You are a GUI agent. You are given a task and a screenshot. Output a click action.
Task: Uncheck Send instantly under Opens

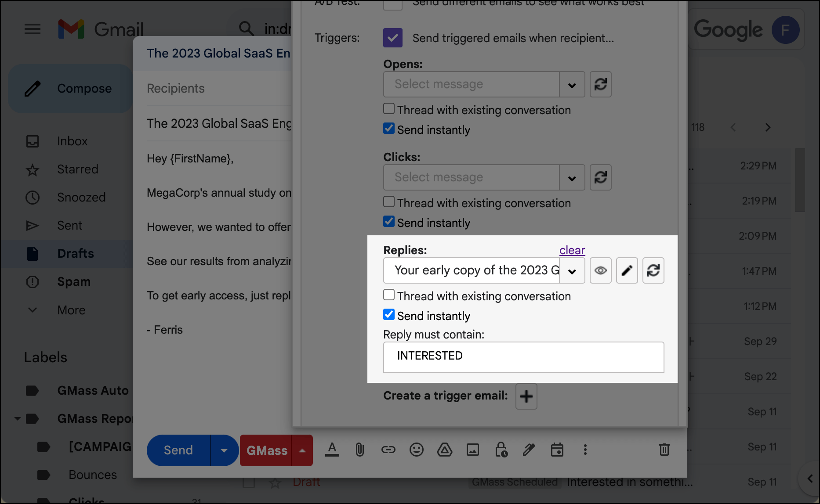389,128
